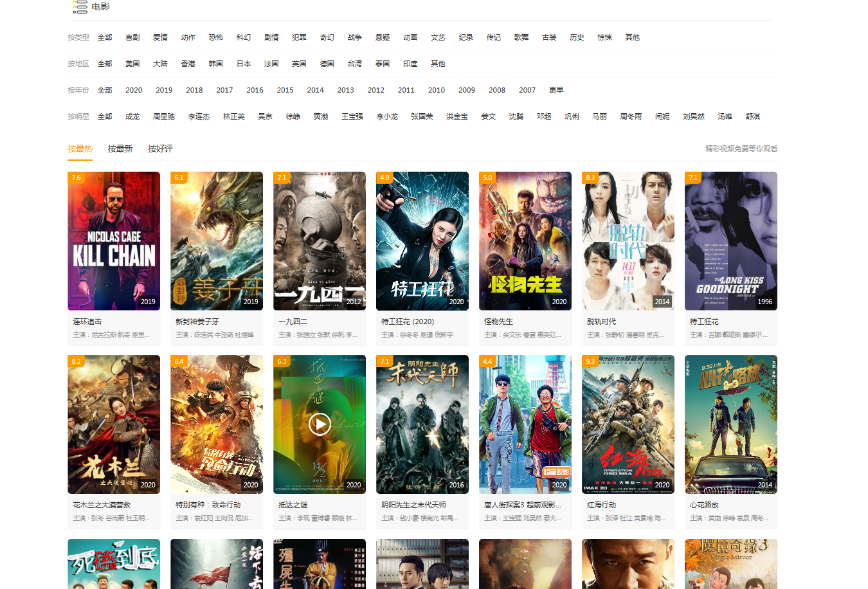Click the 精彩视频免费等你观看 text
The image size is (868, 589).
(x=741, y=149)
